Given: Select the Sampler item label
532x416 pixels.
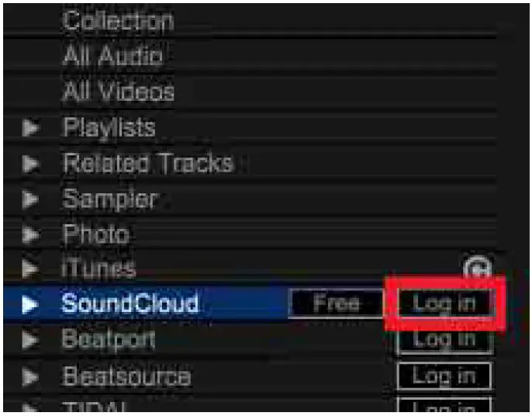Looking at the screenshot, I should click(109, 199).
